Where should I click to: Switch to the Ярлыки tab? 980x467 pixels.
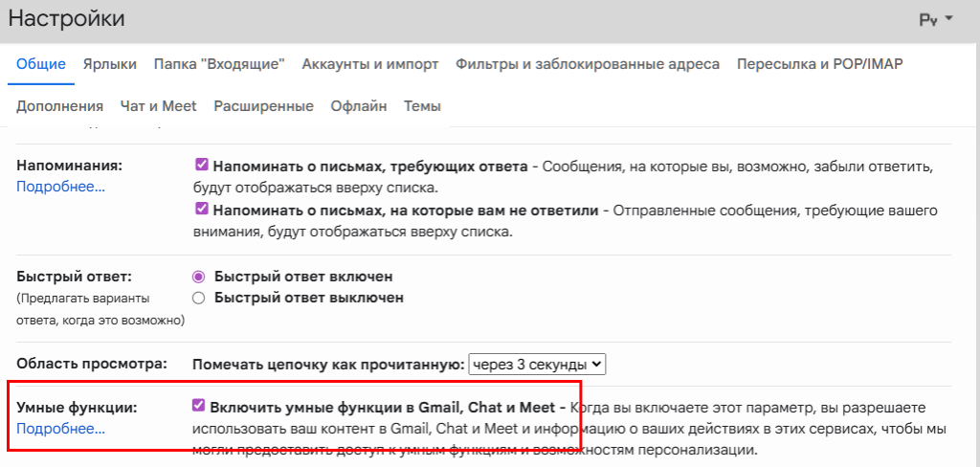click(109, 64)
